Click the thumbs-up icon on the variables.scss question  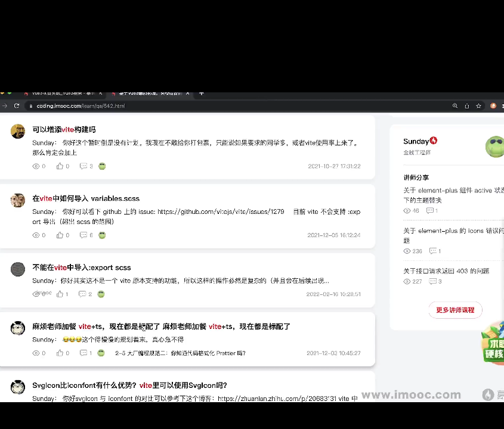point(60,235)
